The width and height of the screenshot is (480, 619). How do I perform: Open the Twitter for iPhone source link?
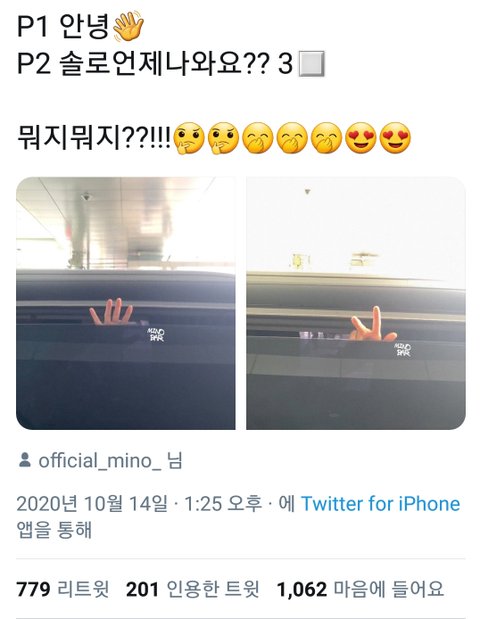pos(381,504)
